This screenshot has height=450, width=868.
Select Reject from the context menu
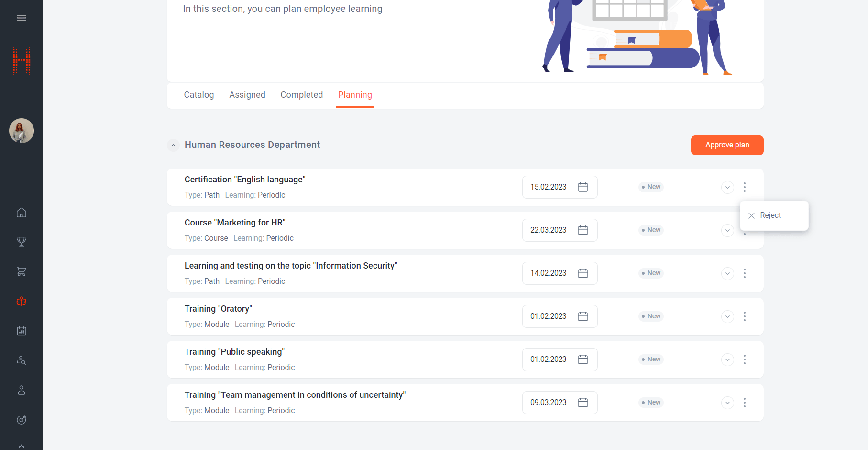(x=770, y=215)
